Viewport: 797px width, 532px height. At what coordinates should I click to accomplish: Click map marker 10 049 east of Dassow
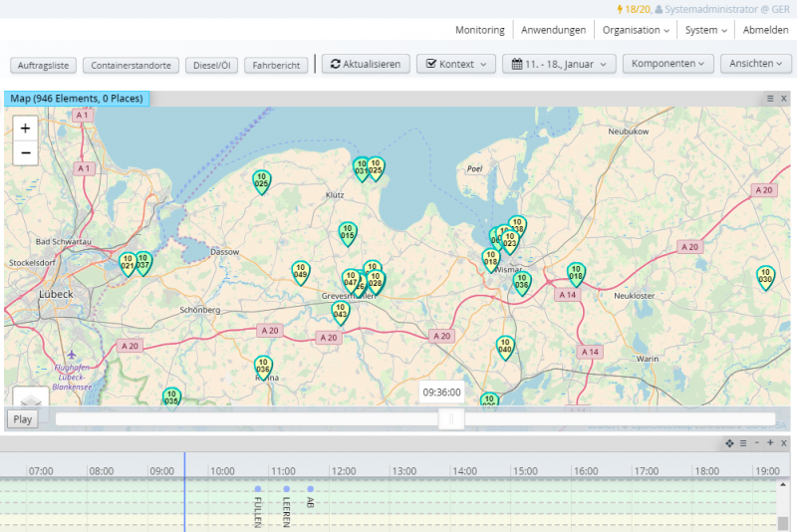point(300,271)
